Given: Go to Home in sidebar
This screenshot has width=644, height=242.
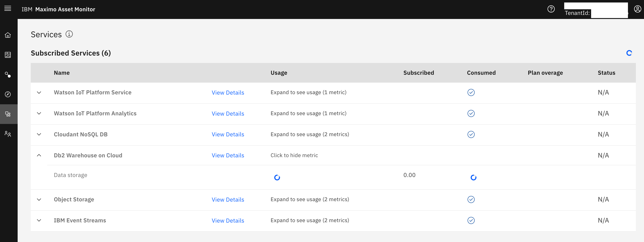Looking at the screenshot, I should [x=8, y=35].
